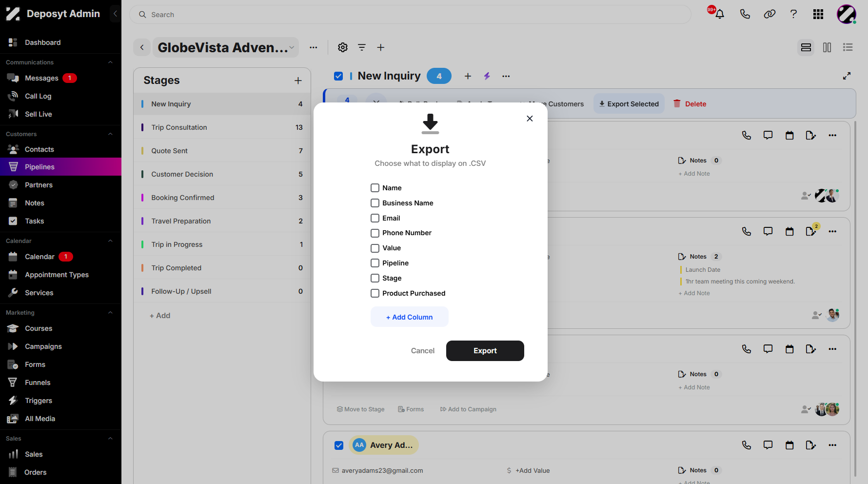Check the Product Purchased checkbox
868x484 pixels.
pyautogui.click(x=375, y=293)
